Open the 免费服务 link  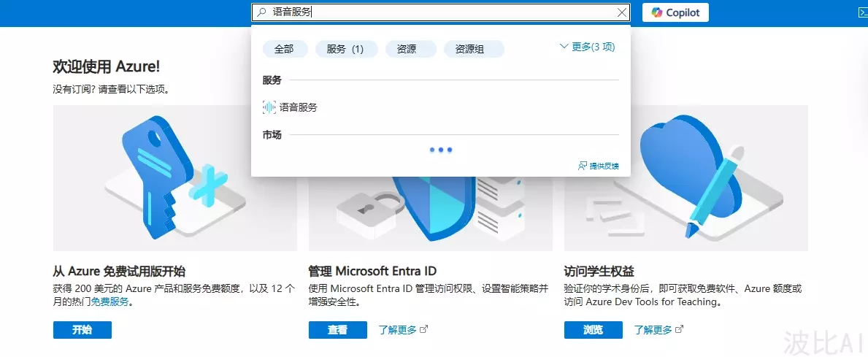click(110, 302)
